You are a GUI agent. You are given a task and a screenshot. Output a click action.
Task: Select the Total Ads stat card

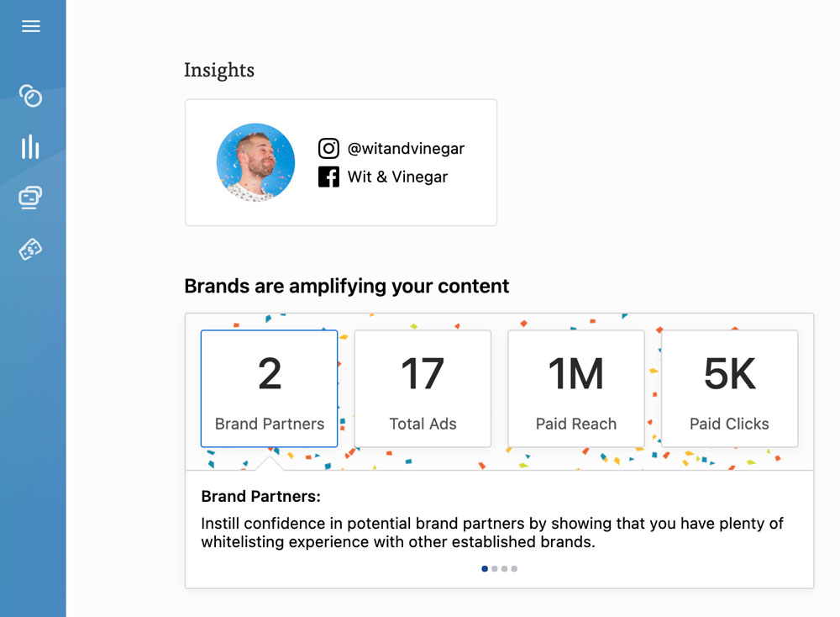coord(423,388)
